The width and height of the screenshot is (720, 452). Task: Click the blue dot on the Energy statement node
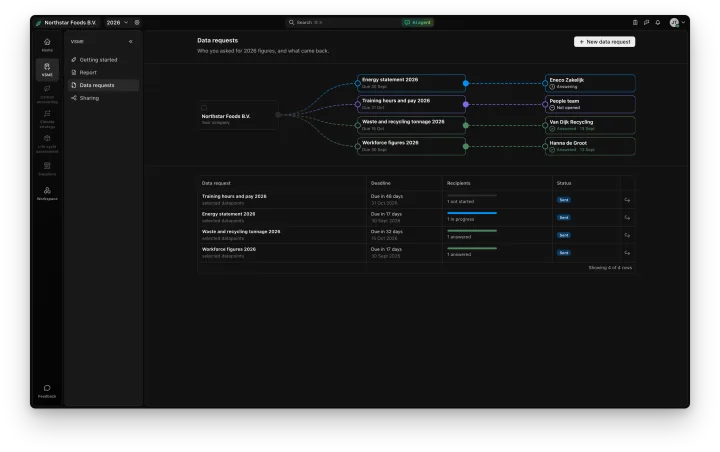pyautogui.click(x=466, y=83)
